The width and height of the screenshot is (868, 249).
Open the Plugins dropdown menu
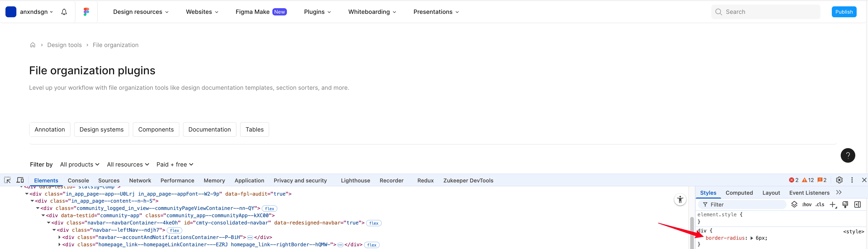(317, 12)
